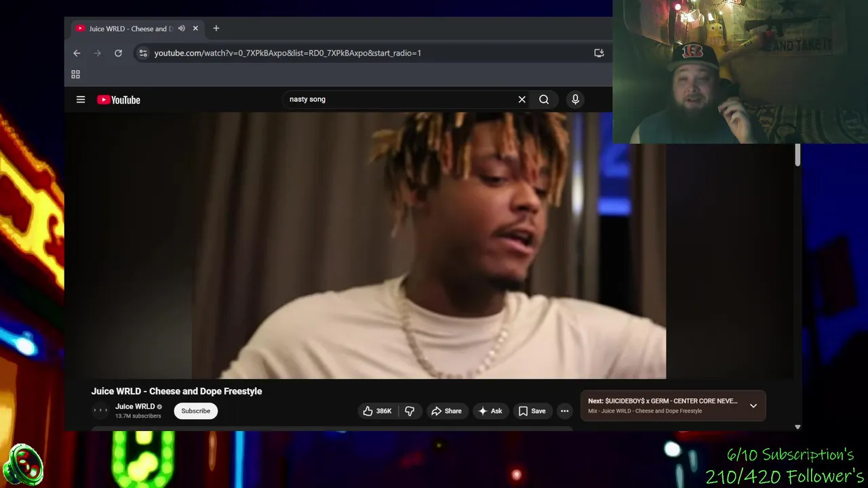Reload the page
The width and height of the screenshot is (868, 488).
(x=118, y=53)
